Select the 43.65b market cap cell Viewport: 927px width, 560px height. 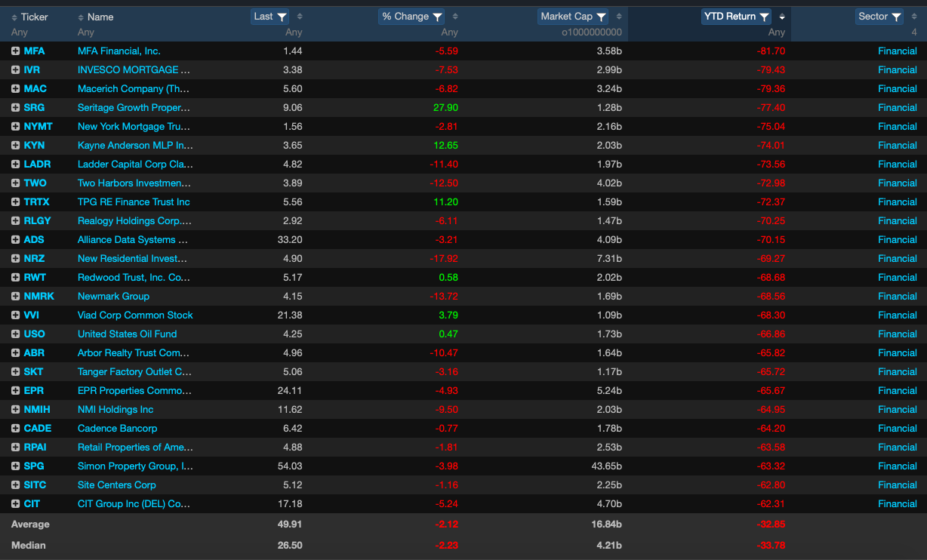click(605, 466)
